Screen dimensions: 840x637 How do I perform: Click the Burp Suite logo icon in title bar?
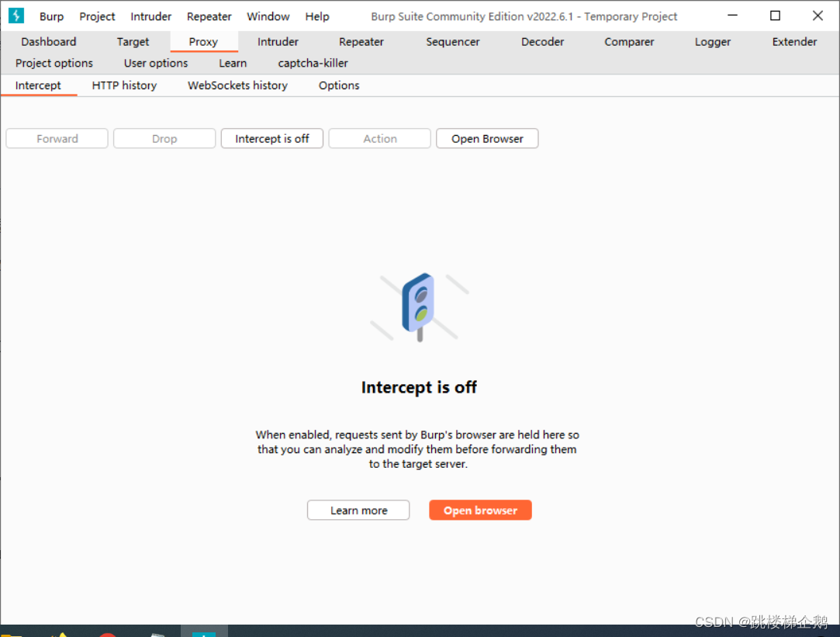coord(16,16)
